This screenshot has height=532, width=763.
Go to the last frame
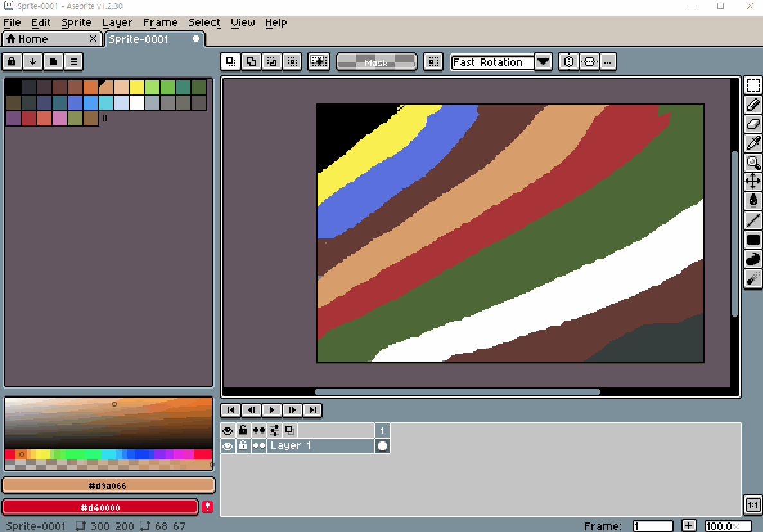(312, 410)
